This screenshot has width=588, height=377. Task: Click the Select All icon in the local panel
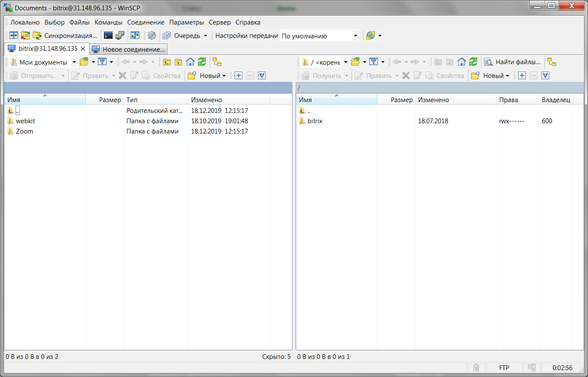[x=262, y=75]
